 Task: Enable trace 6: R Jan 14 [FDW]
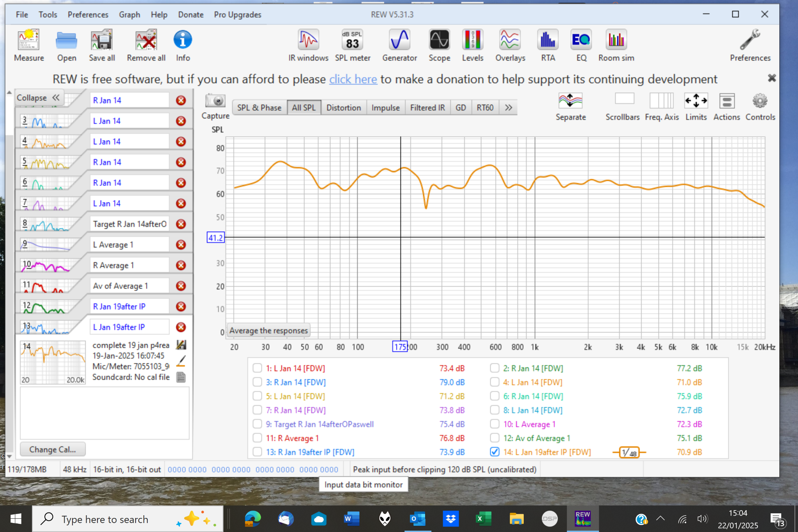494,396
